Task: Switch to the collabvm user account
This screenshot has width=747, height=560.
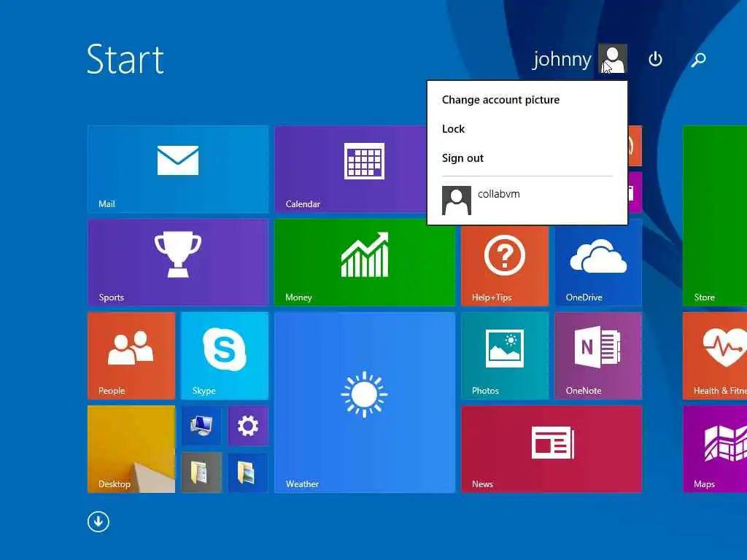Action: [x=527, y=201]
